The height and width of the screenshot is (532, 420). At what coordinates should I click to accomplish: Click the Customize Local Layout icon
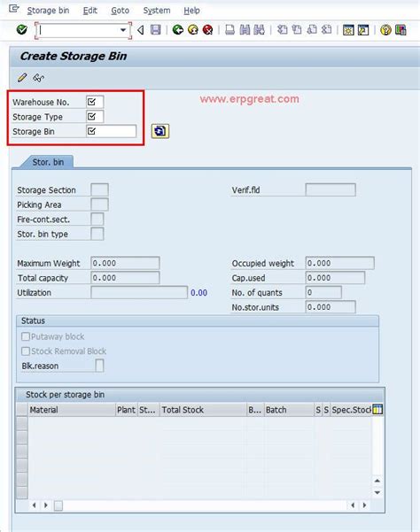point(401,30)
